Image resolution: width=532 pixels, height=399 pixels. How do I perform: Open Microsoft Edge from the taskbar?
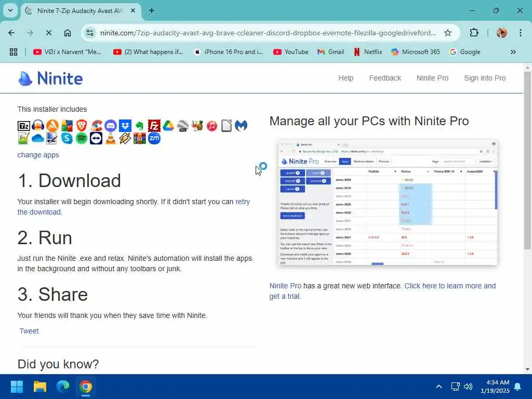[63, 387]
